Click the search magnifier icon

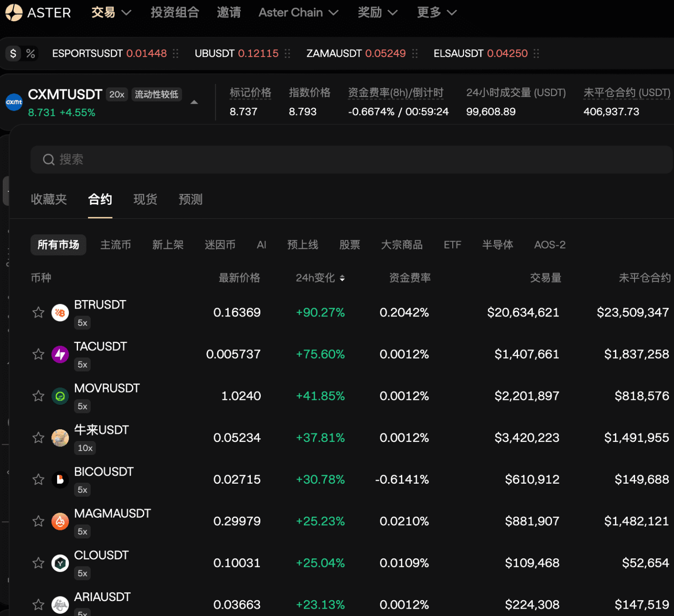pos(49,160)
